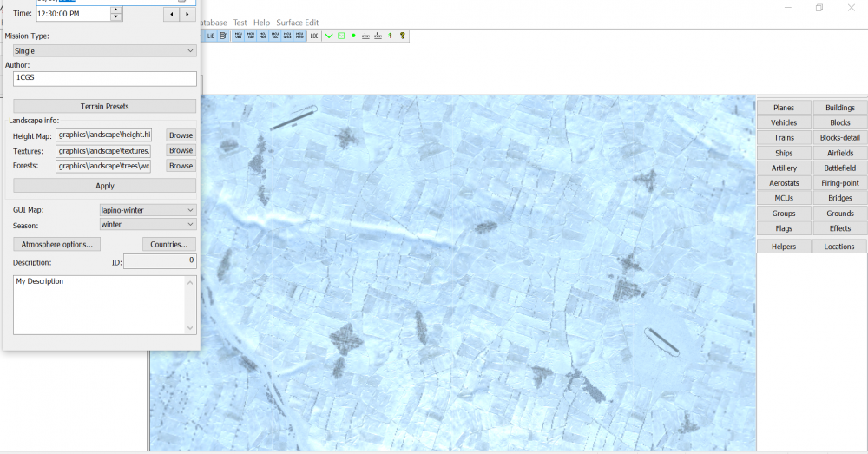Open the Mission Type dropdown

point(105,51)
